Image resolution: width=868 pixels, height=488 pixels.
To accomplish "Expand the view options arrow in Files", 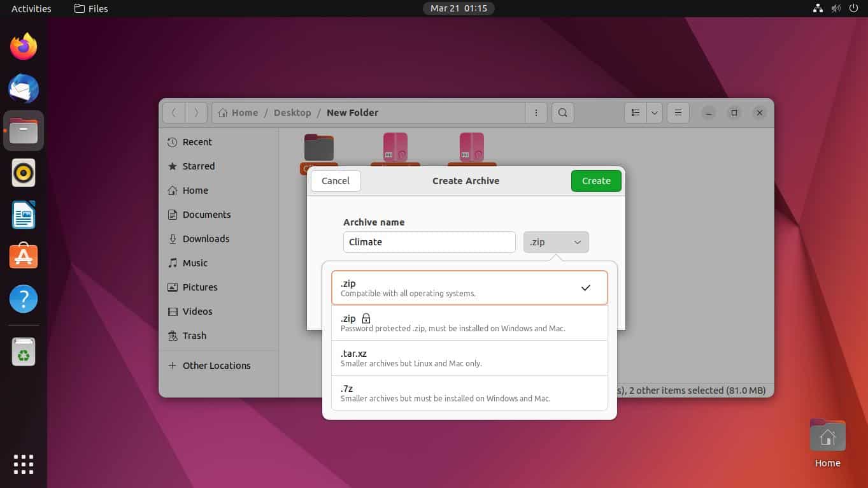I will pos(655,113).
